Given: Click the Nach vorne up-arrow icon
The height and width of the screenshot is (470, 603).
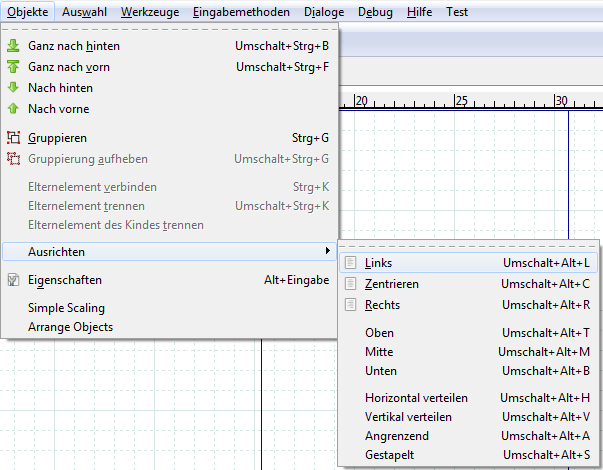Looking at the screenshot, I should (x=14, y=109).
